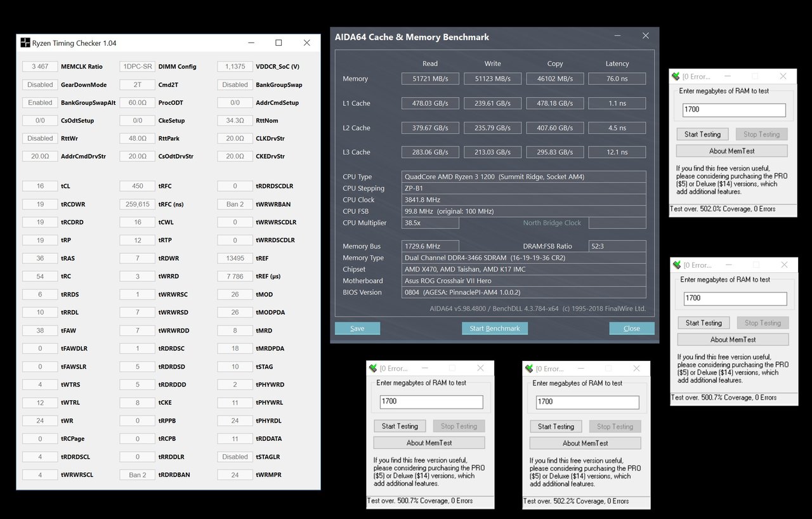Viewport: 812px width, 519px height.
Task: Click Start Testing in the 502.0% coverage MemTest window
Action: [702, 134]
